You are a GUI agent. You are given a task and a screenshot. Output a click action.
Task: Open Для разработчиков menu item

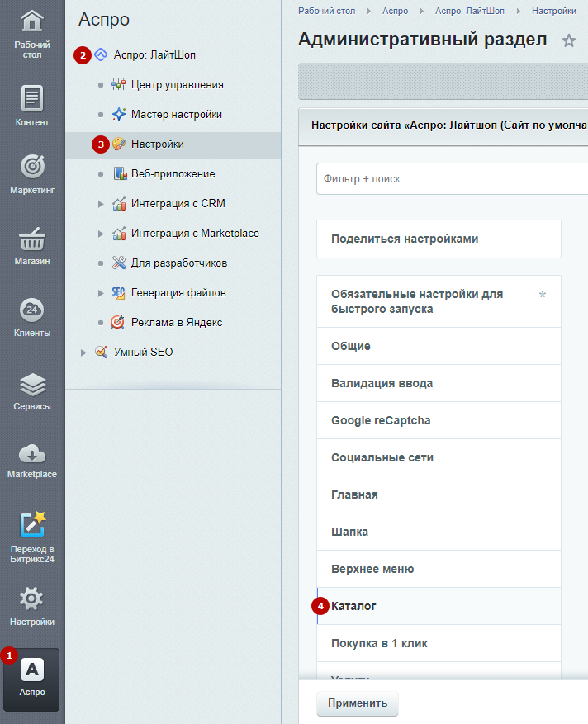tap(179, 263)
